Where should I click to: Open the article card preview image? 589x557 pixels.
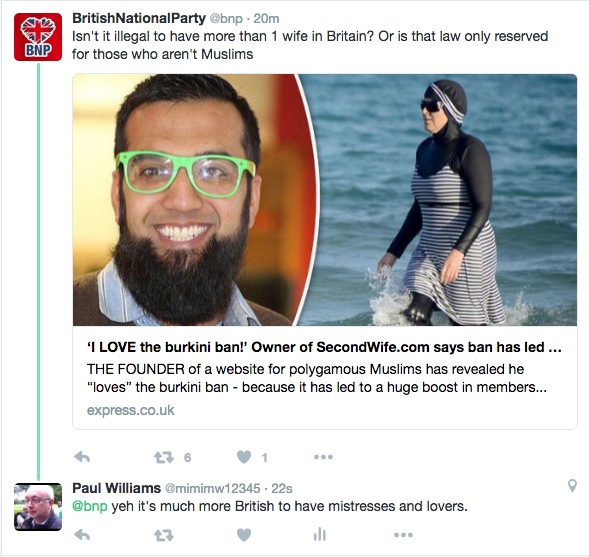pyautogui.click(x=325, y=200)
